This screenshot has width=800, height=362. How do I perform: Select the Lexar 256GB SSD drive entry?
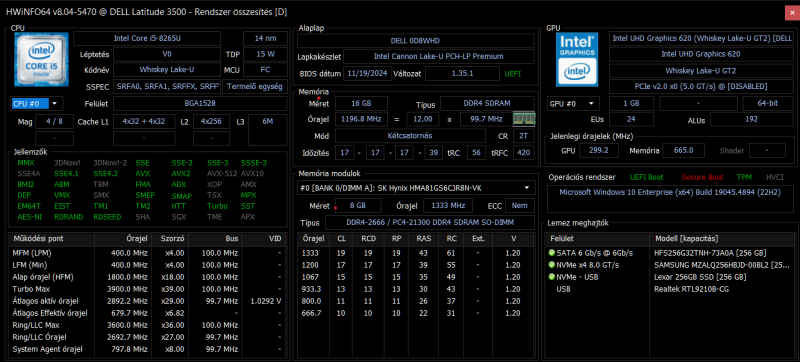700,277
